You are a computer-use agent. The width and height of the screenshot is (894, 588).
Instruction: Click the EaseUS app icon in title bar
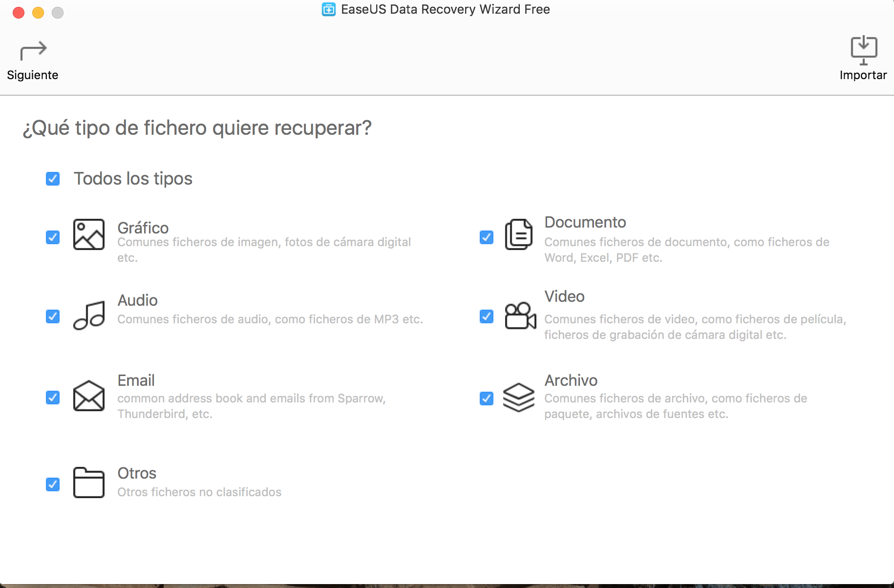[x=329, y=9]
